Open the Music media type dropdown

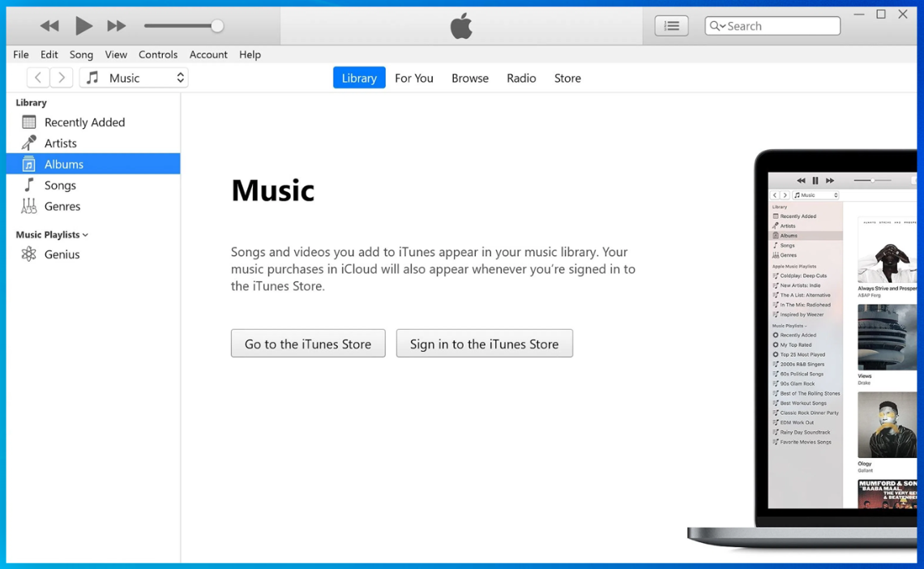click(135, 78)
